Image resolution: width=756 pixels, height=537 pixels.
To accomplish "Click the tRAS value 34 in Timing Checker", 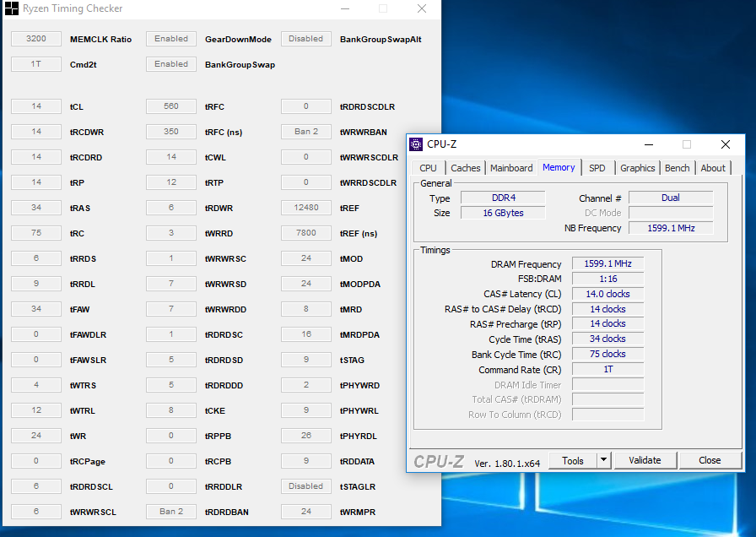I will point(36,208).
